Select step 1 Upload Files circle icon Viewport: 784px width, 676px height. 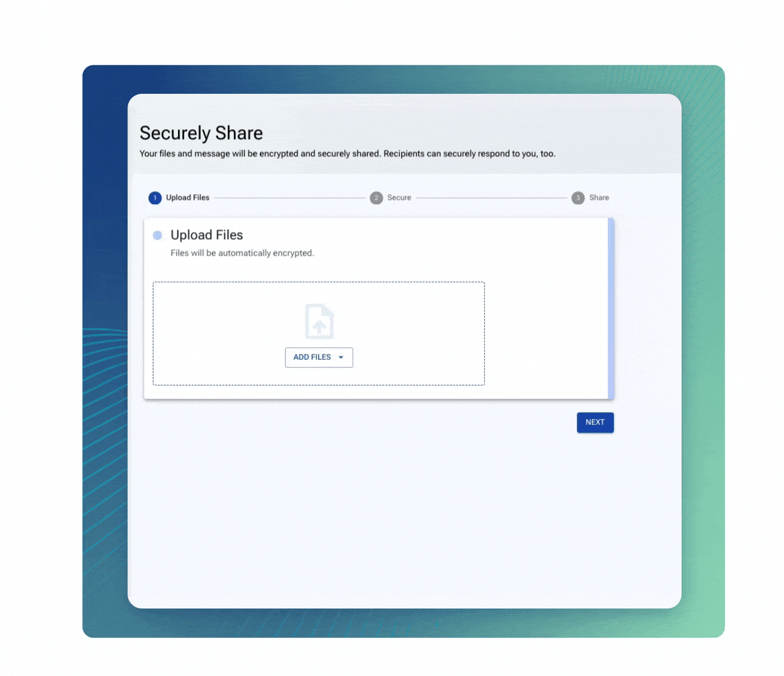[x=155, y=197]
